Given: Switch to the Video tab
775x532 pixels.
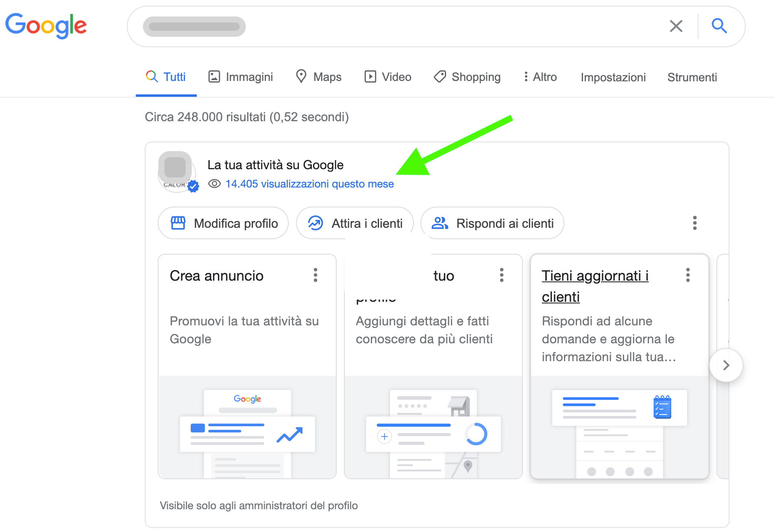Looking at the screenshot, I should [388, 77].
